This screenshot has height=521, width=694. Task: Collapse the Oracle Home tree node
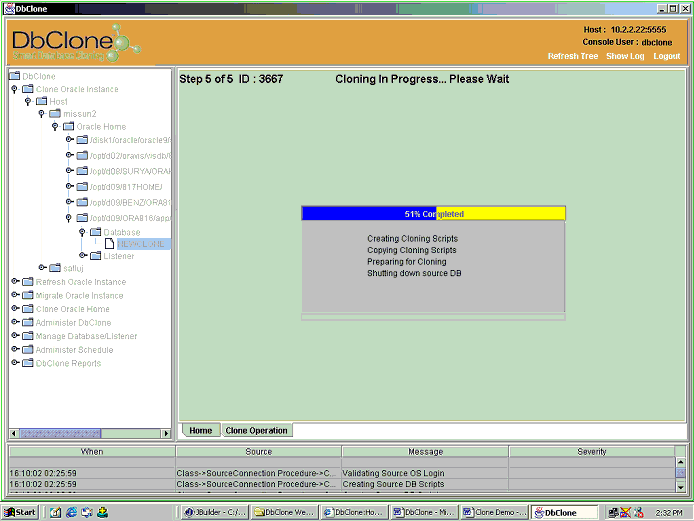click(x=55, y=127)
